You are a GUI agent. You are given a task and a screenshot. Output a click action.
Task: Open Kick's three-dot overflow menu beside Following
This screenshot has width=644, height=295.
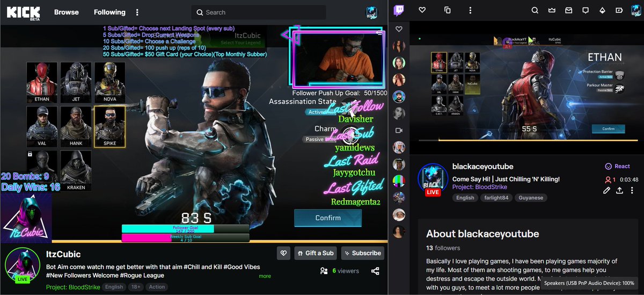click(x=137, y=12)
